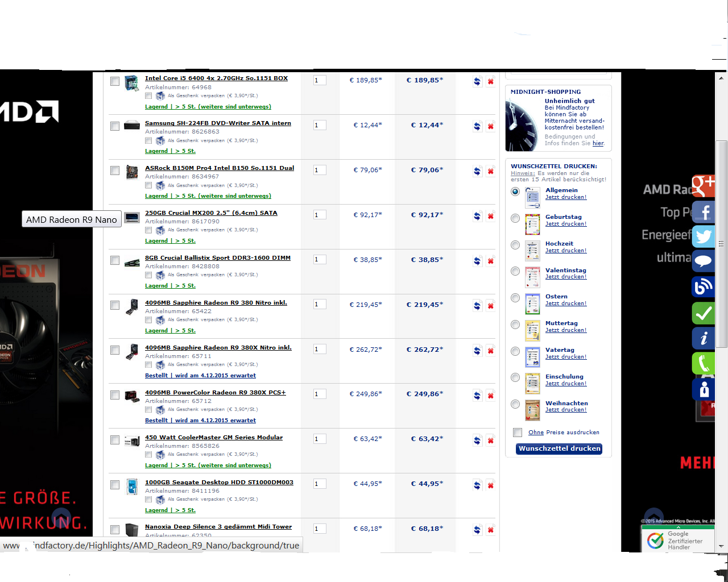728x582 pixels.
Task: Open '8GB Crucial Ballistix Sport DDR3-1600 DIMM' link
Action: pos(218,258)
